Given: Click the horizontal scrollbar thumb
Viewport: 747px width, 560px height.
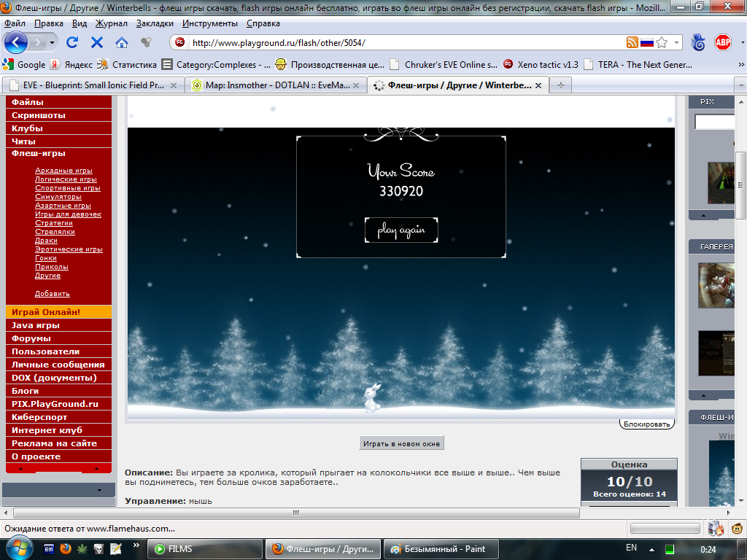Looking at the screenshot, I should pos(296,513).
